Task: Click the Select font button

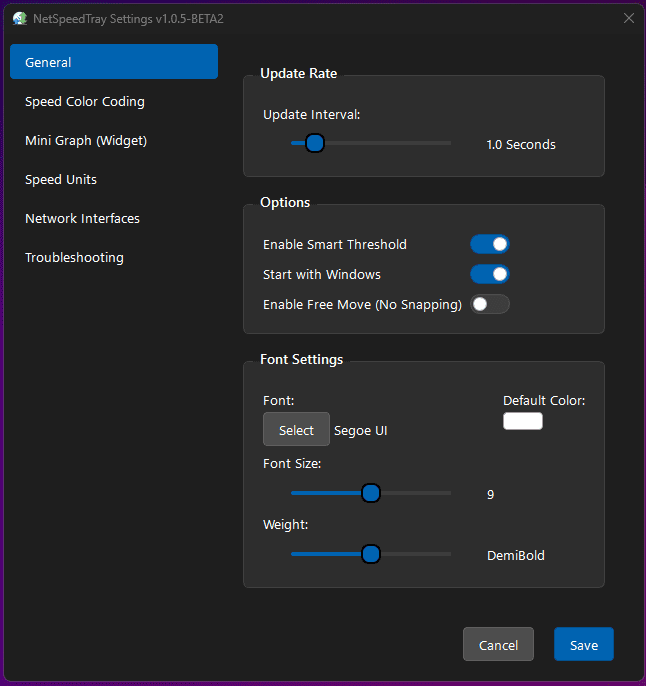Action: [x=296, y=430]
